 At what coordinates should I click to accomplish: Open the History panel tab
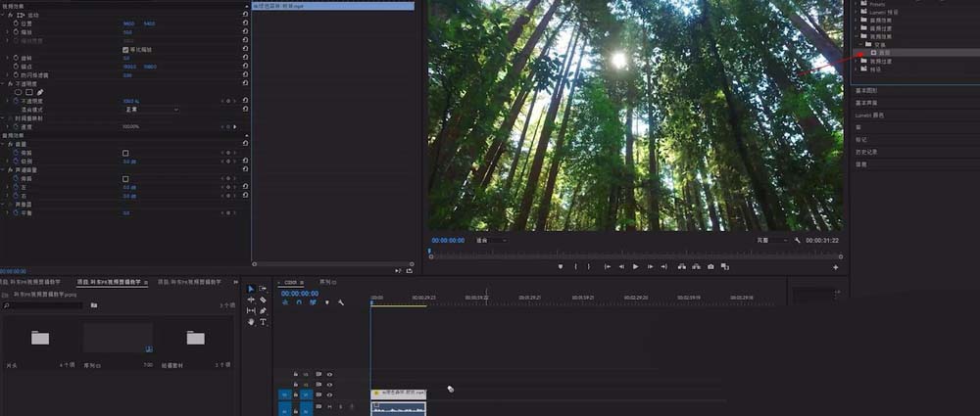(866, 152)
